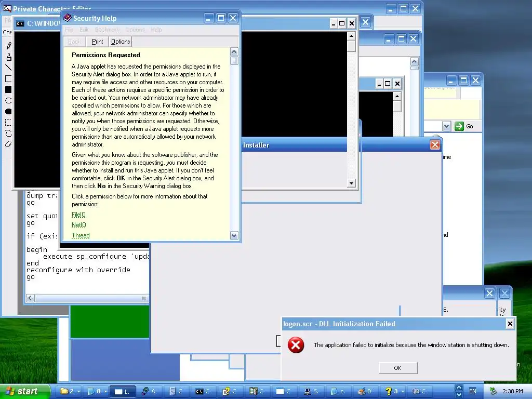Select the Eraser tool
This screenshot has width=532, height=399.
8,144
